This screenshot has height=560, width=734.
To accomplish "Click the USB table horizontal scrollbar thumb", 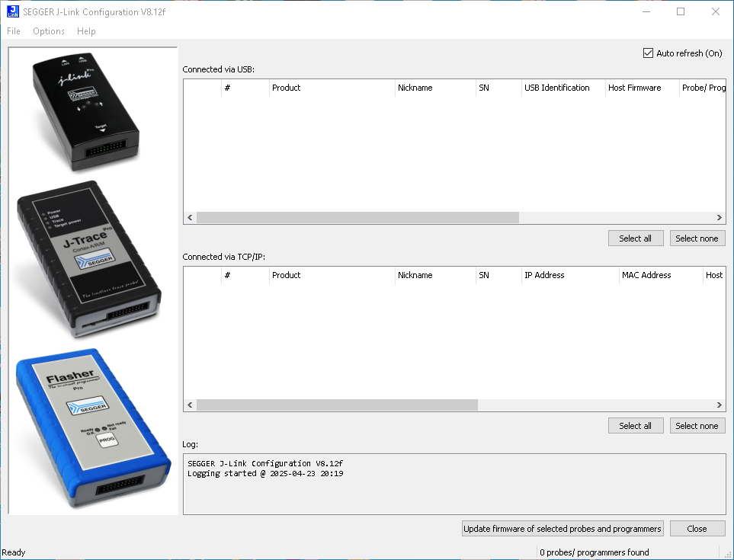I will 357,218.
